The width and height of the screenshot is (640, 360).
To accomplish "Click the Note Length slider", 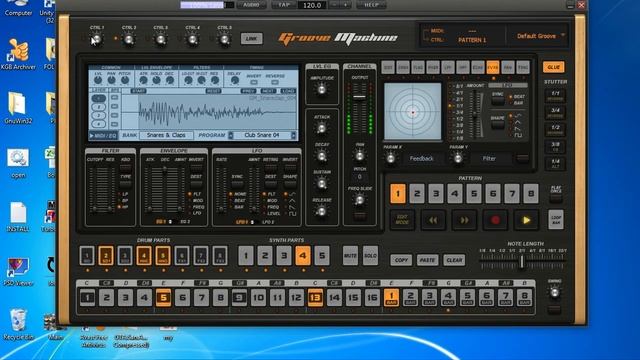I will click(522, 261).
